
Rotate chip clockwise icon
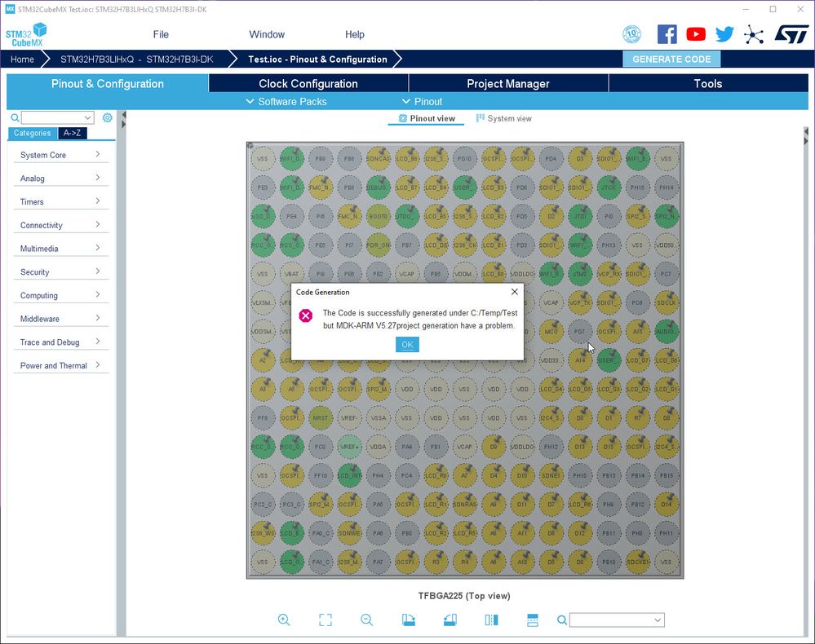click(x=409, y=620)
